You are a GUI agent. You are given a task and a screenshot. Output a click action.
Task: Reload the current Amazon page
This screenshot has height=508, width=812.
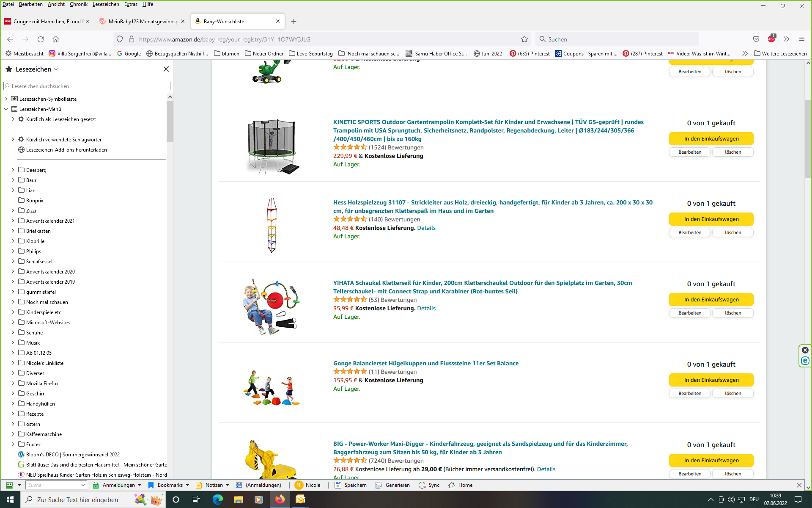(41, 39)
